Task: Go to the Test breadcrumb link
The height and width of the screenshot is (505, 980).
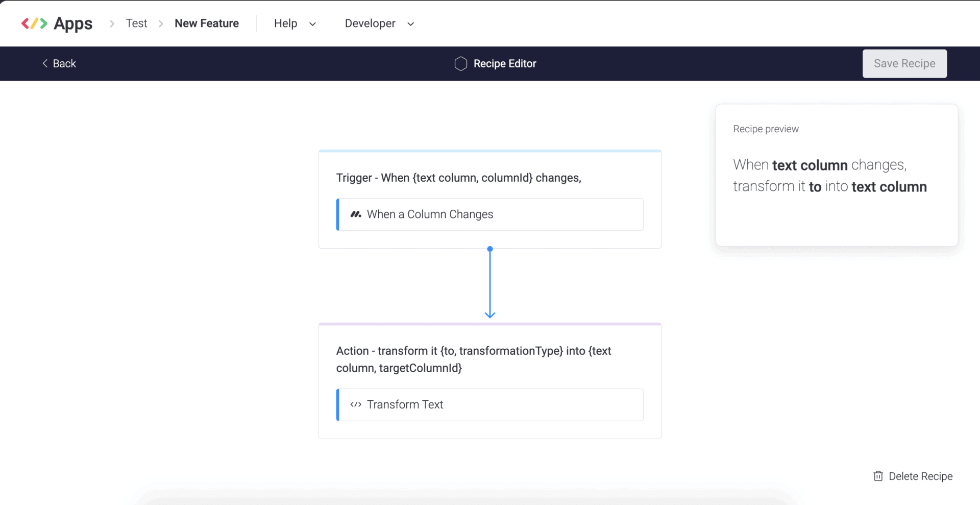Action: pyautogui.click(x=136, y=23)
